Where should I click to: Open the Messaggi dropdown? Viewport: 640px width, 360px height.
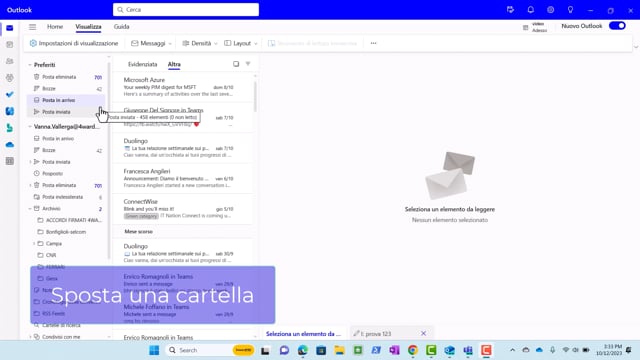point(151,43)
